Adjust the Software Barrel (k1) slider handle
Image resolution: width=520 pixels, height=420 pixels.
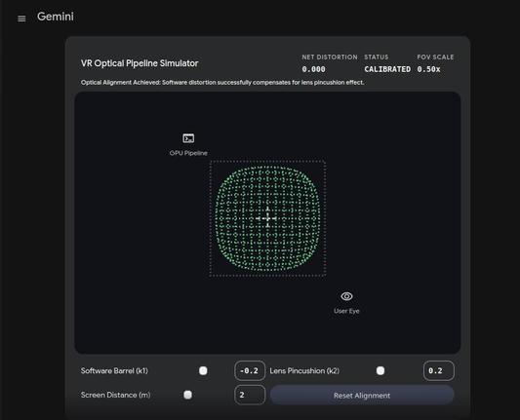coord(203,370)
